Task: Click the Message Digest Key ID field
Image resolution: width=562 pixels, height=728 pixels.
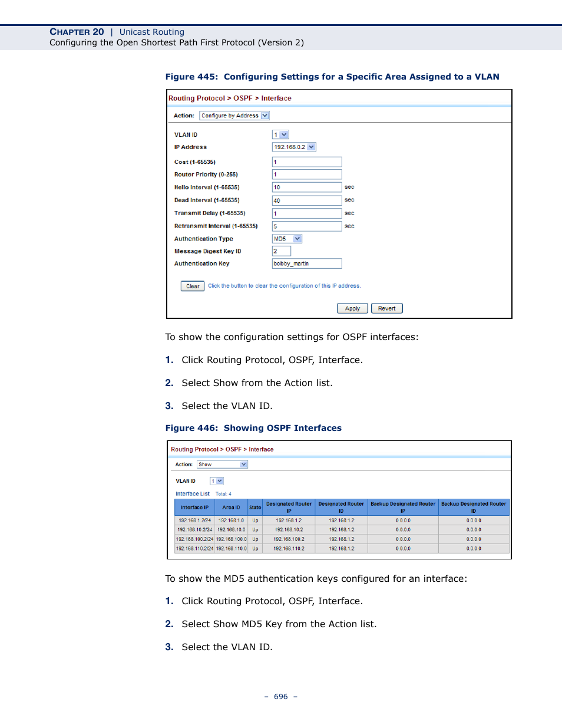Action: [x=282, y=251]
